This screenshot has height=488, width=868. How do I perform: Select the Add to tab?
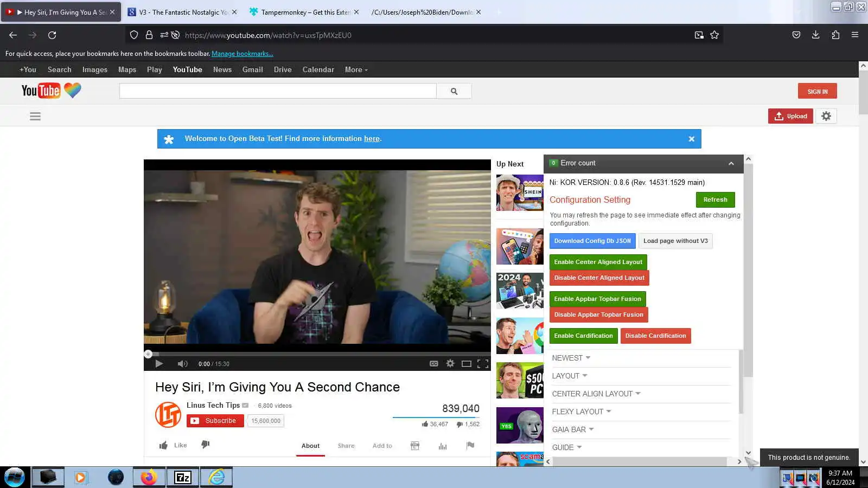382,446
